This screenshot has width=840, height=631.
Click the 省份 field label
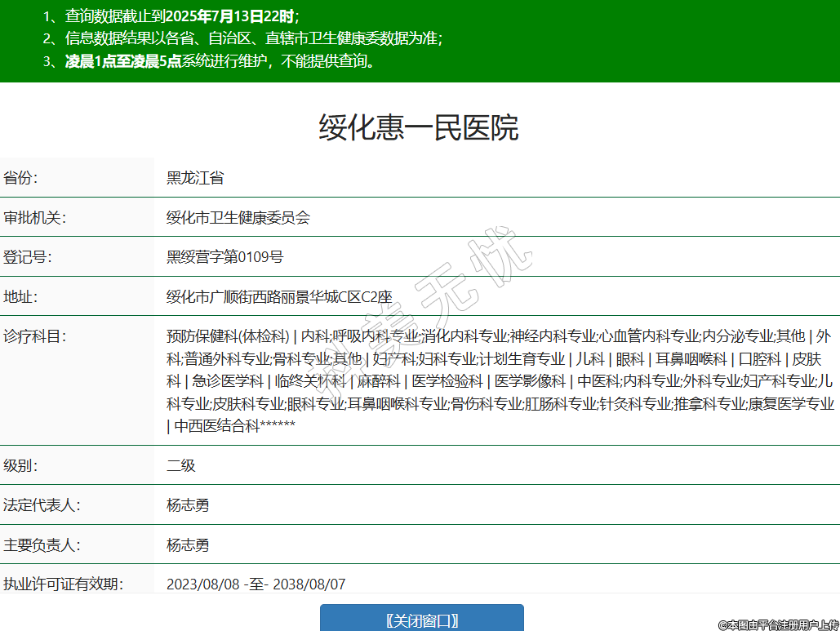tap(21, 178)
